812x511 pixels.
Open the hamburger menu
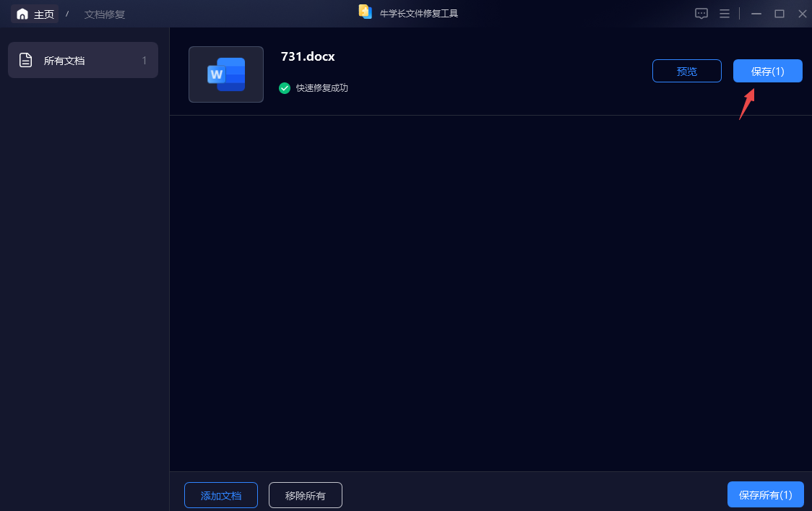pyautogui.click(x=725, y=14)
